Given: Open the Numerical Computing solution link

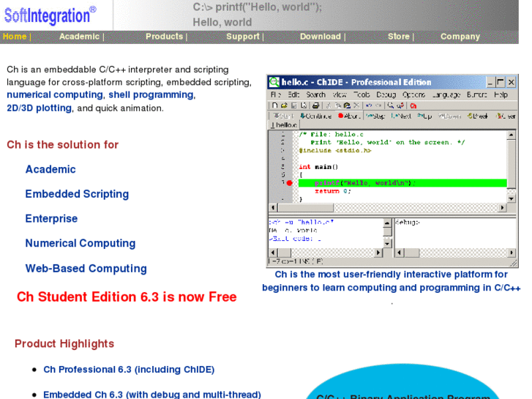Looking at the screenshot, I should [80, 243].
